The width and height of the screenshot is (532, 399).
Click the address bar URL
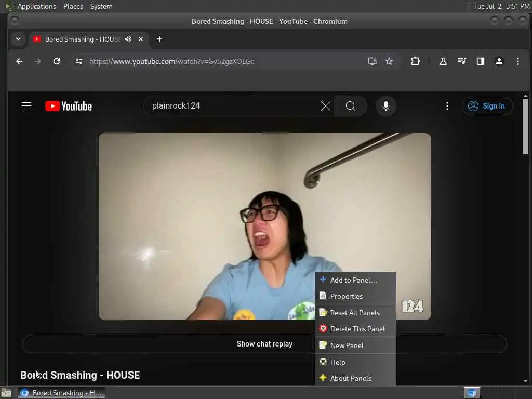[171, 61]
